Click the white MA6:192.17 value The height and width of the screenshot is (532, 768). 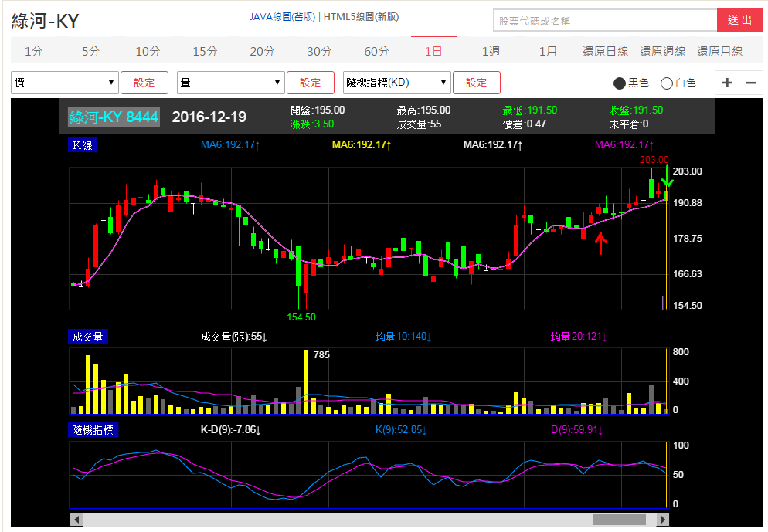point(493,145)
